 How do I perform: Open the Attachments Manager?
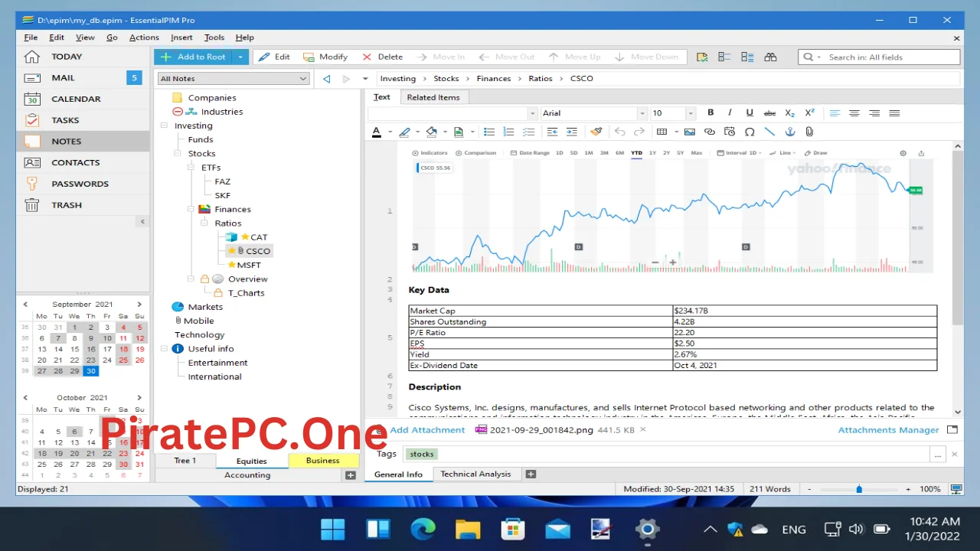point(888,430)
